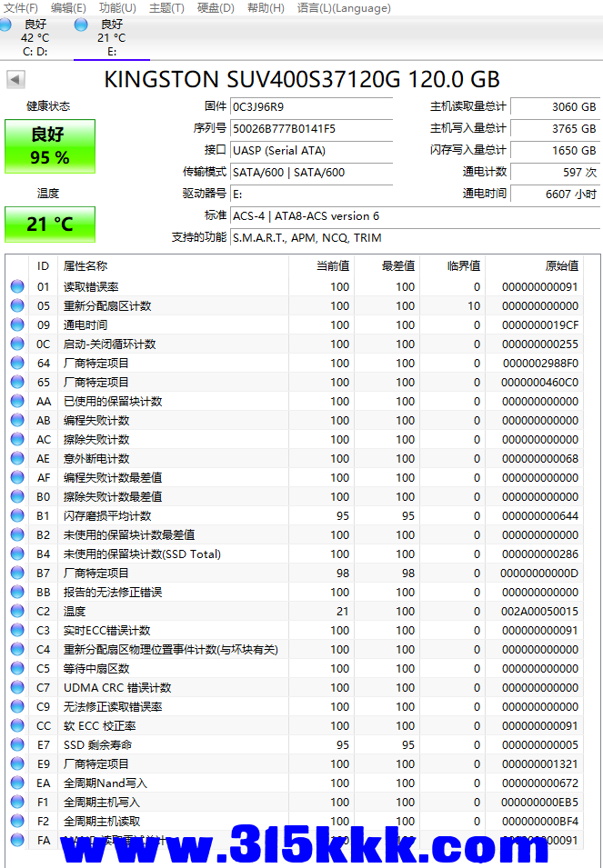The image size is (603, 868).
Task: Click status icon for row B7
Action: 17,573
